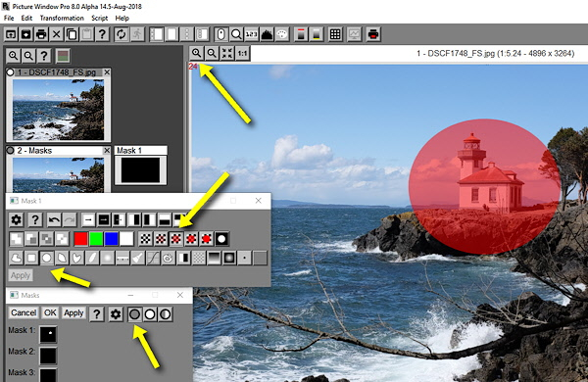Click the question mark help icon in Mask 1 dialog
This screenshot has width=588, height=382.
click(35, 219)
